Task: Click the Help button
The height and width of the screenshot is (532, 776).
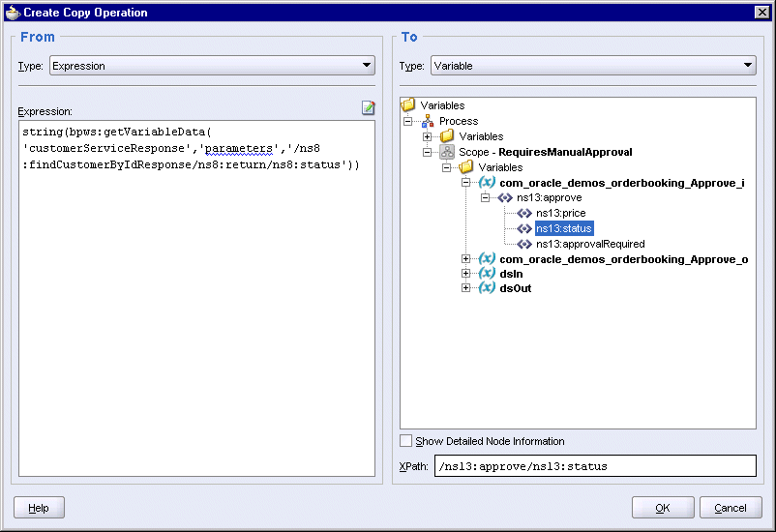Action: [39, 508]
